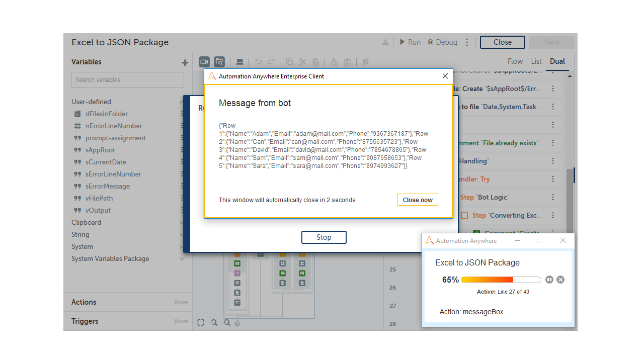Open three-dot menu for the 'Handling' line

[x=553, y=161]
